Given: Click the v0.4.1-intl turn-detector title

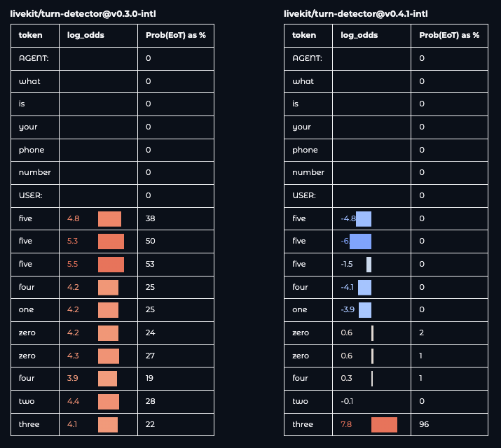Looking at the screenshot, I should tap(355, 13).
